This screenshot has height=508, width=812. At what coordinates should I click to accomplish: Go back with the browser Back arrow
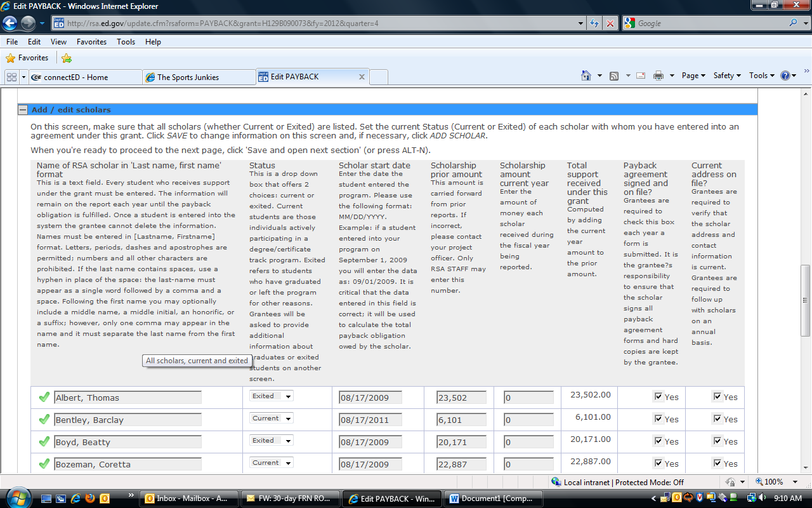[10, 23]
